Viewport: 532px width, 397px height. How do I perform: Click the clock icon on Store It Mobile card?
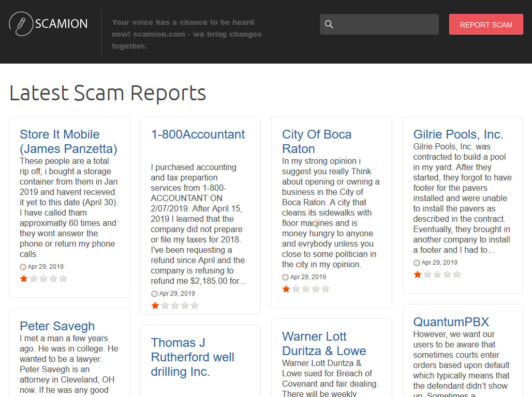tap(23, 267)
